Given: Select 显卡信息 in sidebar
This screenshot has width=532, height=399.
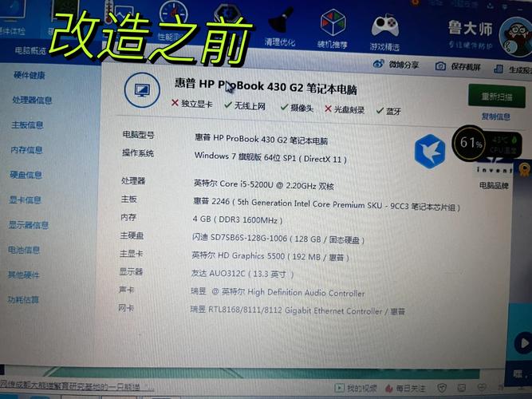Looking at the screenshot, I should (26, 200).
